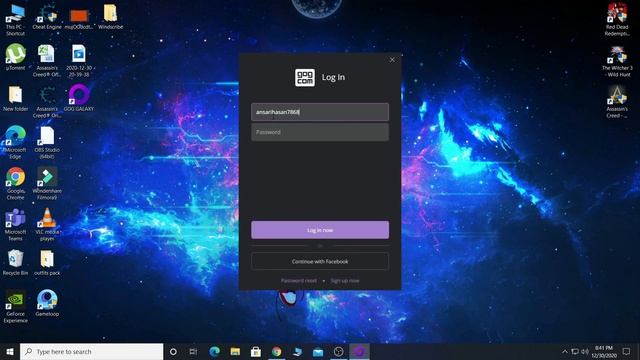
Task: Select the Red Dead Redemption shortcut
Action: tap(617, 20)
